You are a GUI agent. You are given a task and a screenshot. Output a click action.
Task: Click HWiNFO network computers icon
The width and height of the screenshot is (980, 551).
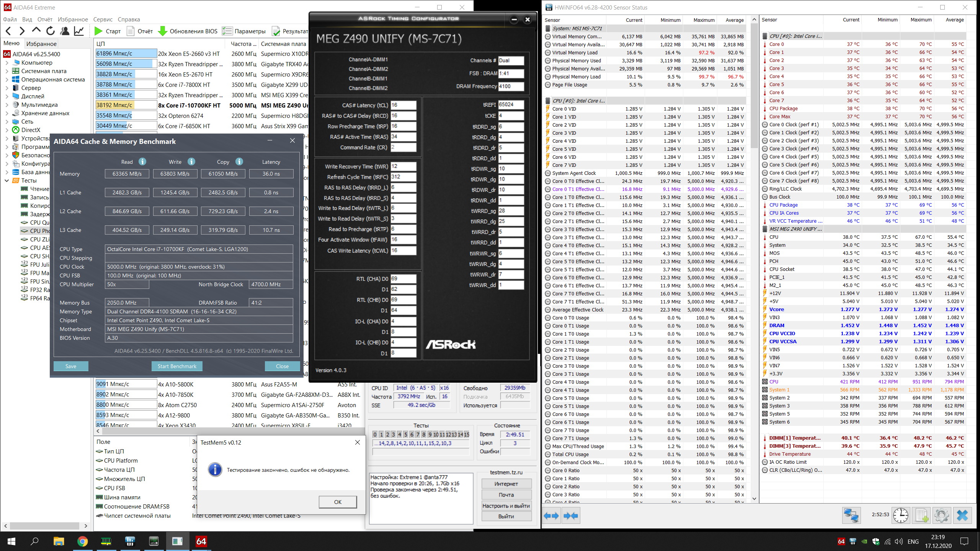coord(851,515)
